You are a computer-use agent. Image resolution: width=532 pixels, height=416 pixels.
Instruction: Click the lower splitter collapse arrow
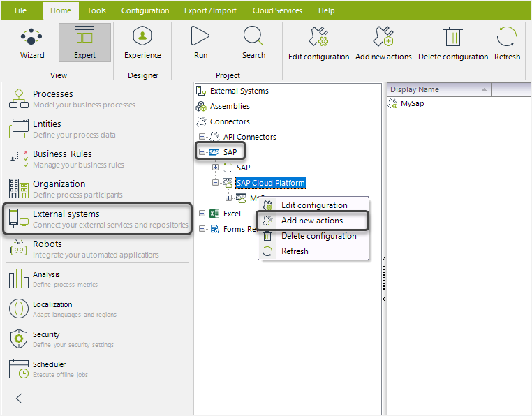pyautogui.click(x=384, y=299)
